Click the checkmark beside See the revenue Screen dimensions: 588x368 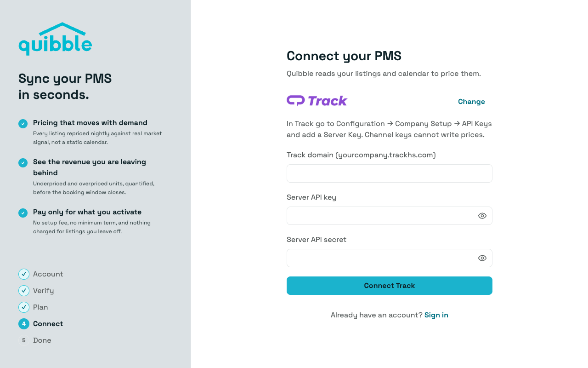coord(23,162)
